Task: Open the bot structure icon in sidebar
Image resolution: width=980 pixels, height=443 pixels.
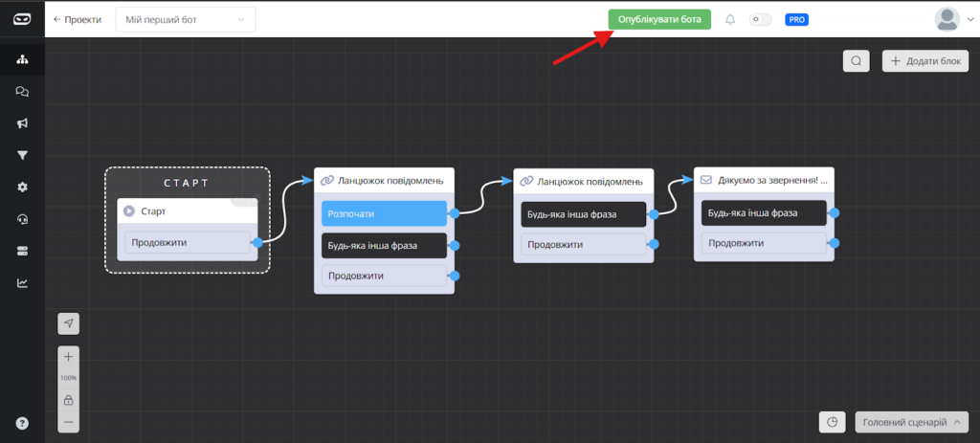Action: [x=22, y=59]
